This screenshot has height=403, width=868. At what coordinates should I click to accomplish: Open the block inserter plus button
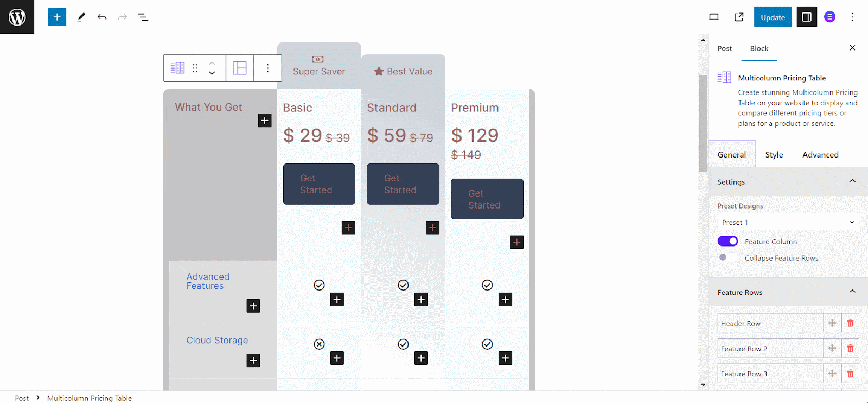[57, 17]
